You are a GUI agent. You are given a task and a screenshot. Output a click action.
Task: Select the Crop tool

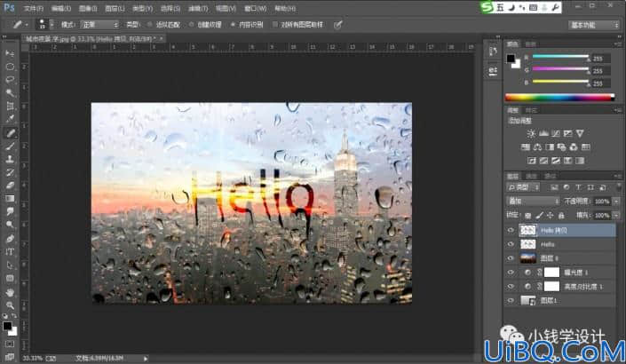10,107
